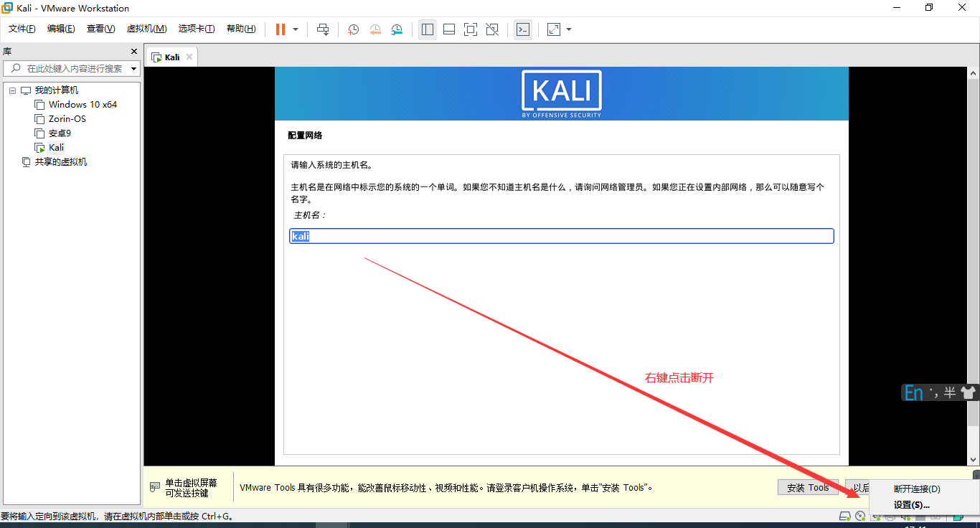Choose 设置(S)... from context menu
This screenshot has height=528, width=980.
[912, 505]
